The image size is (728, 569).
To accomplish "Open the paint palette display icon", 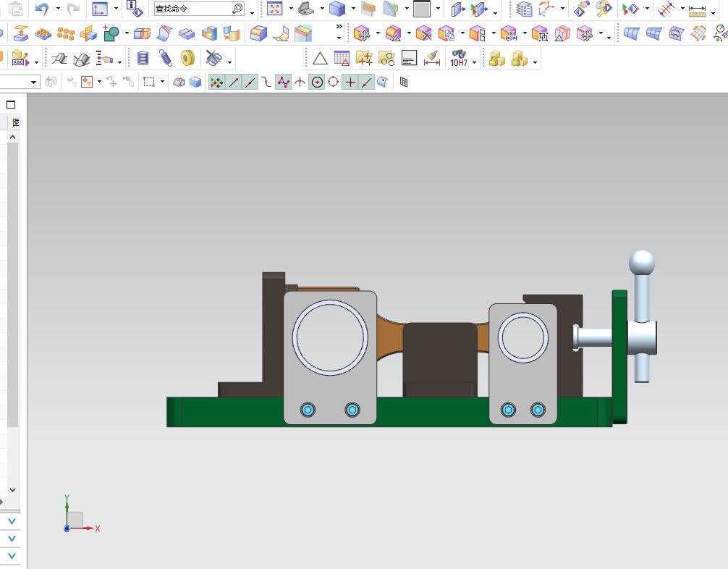I will click(x=604, y=9).
